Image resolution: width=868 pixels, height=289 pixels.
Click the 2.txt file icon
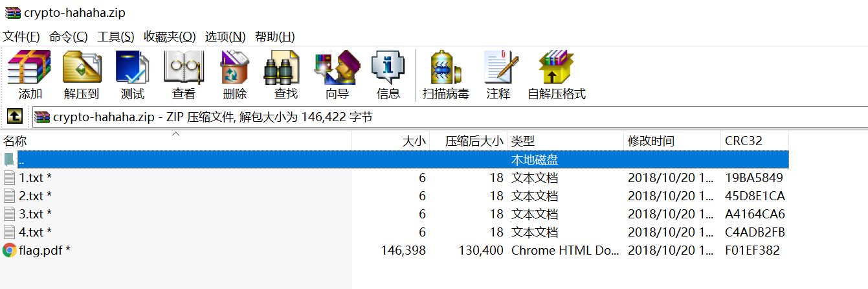9,196
